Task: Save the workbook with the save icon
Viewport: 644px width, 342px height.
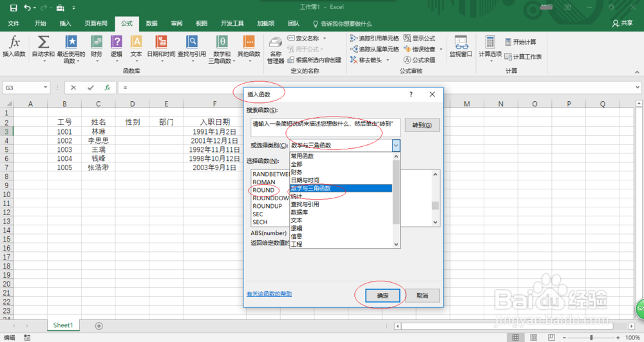Action: coord(14,8)
